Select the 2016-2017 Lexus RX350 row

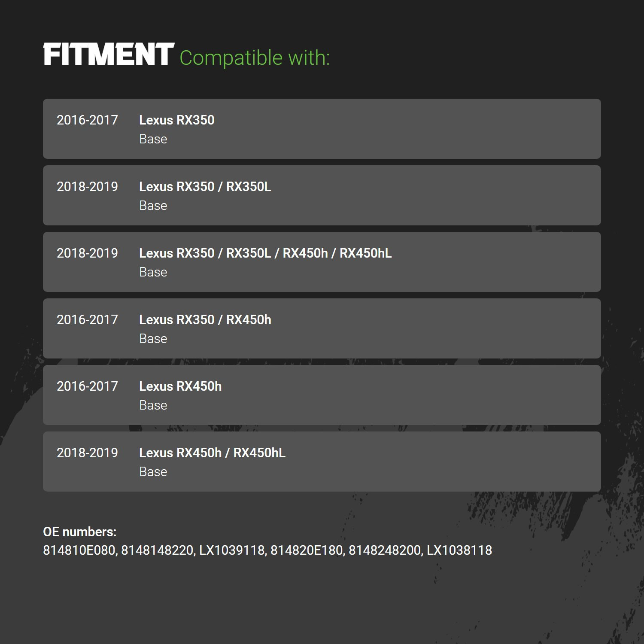pyautogui.click(x=322, y=129)
